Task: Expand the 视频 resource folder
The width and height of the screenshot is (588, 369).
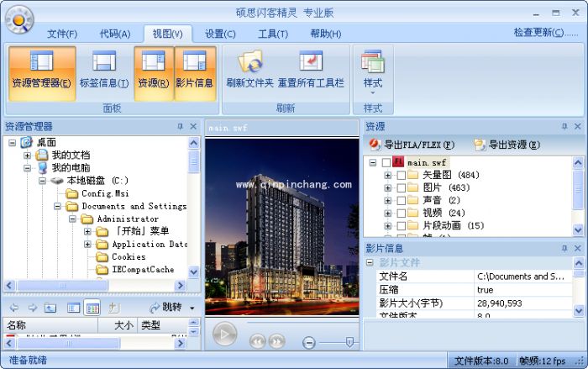Action: pyautogui.click(x=388, y=213)
